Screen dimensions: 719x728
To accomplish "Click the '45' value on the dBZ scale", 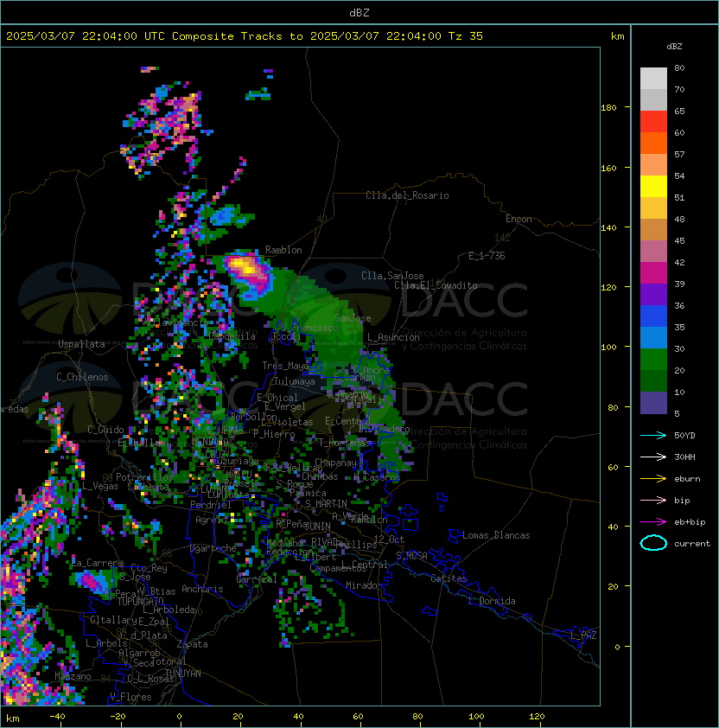I will pyautogui.click(x=679, y=240).
